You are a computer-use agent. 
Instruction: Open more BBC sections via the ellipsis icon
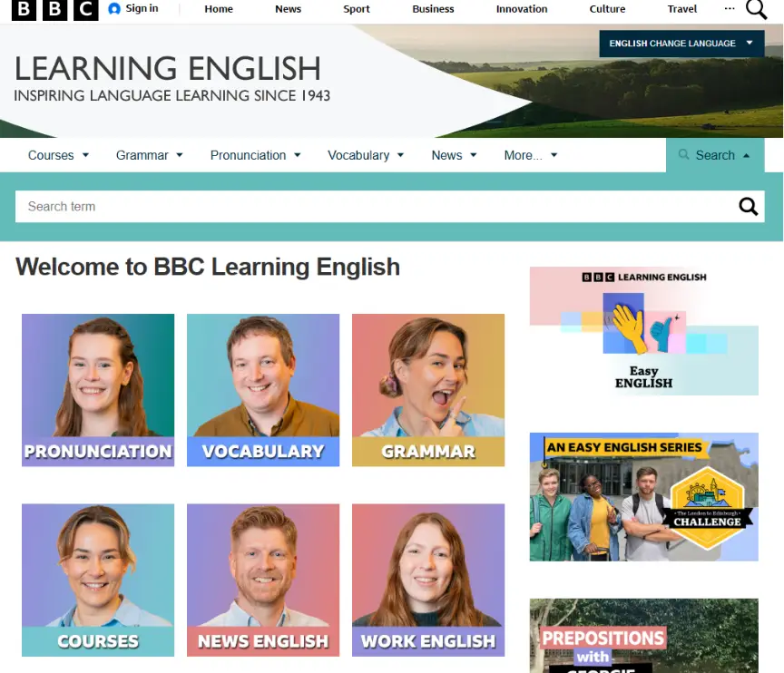[x=730, y=9]
